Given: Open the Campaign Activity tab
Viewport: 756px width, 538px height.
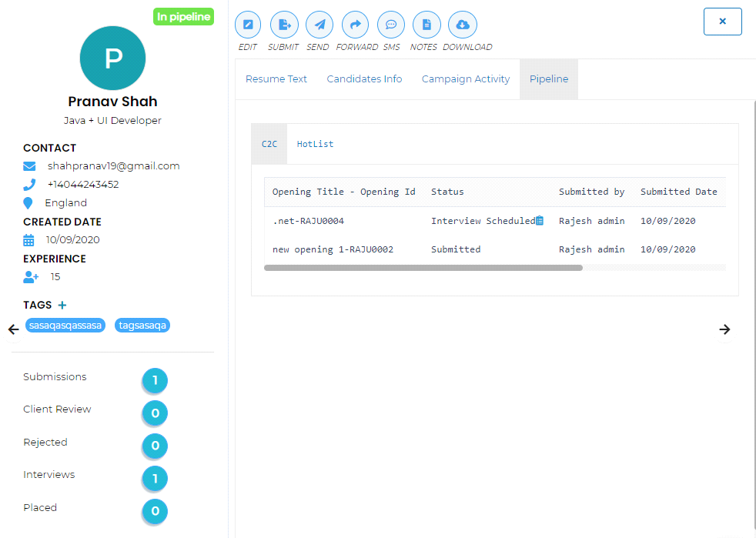Looking at the screenshot, I should [466, 79].
